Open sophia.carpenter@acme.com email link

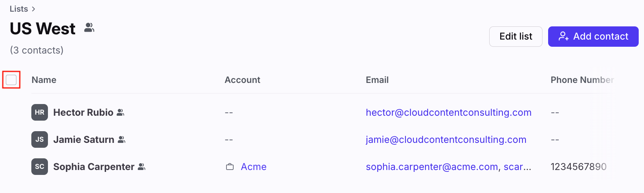[x=432, y=167]
